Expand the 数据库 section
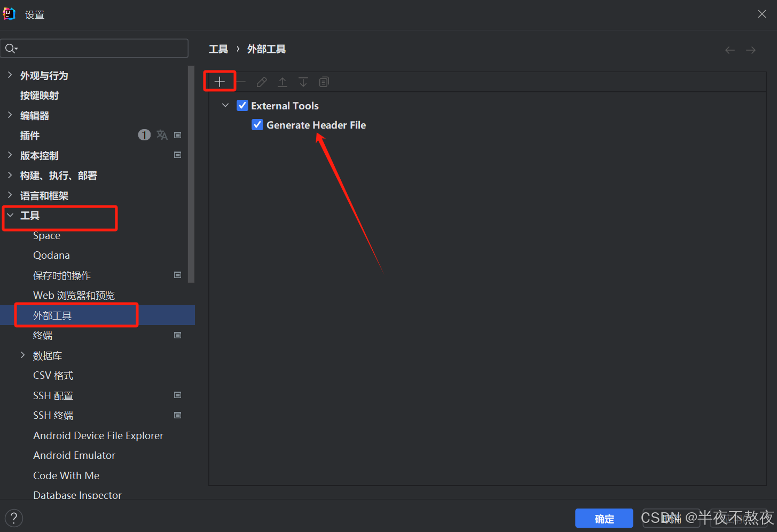The height and width of the screenshot is (532, 777). (x=23, y=355)
